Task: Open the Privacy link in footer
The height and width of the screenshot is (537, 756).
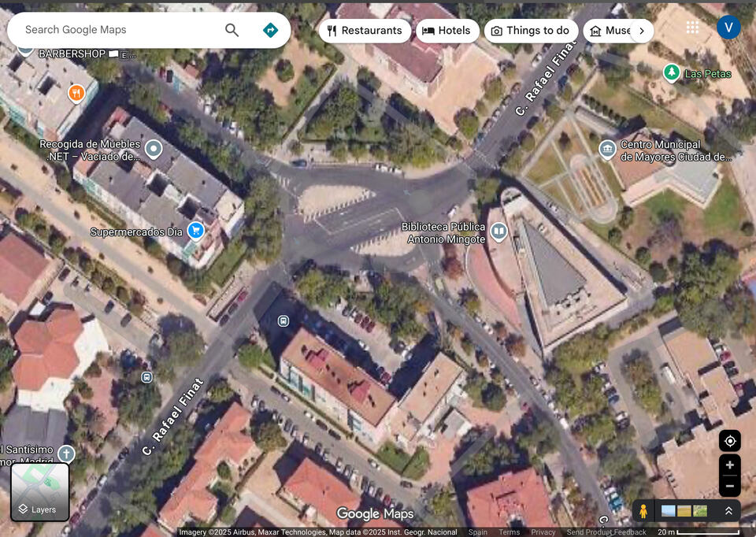Action: coord(543,532)
